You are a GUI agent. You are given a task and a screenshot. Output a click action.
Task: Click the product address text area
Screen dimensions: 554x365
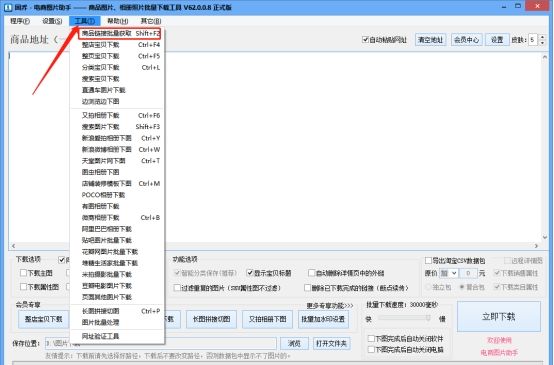point(276,147)
